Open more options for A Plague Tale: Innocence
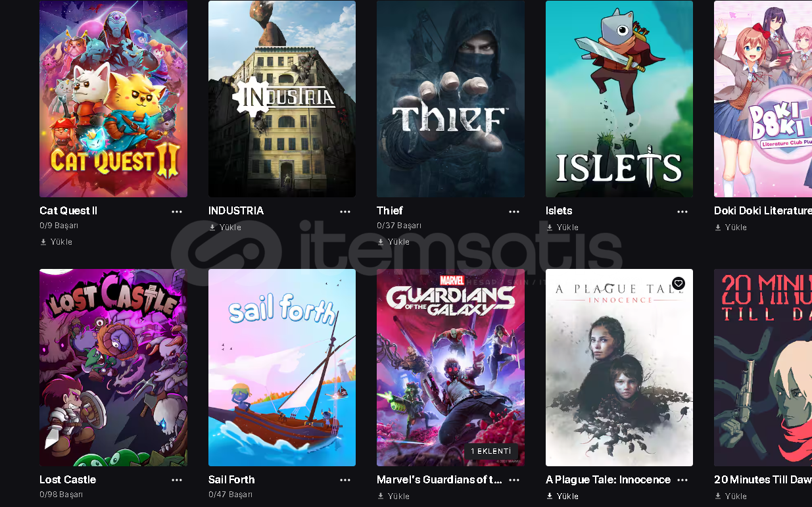Image resolution: width=812 pixels, height=507 pixels. (x=682, y=481)
